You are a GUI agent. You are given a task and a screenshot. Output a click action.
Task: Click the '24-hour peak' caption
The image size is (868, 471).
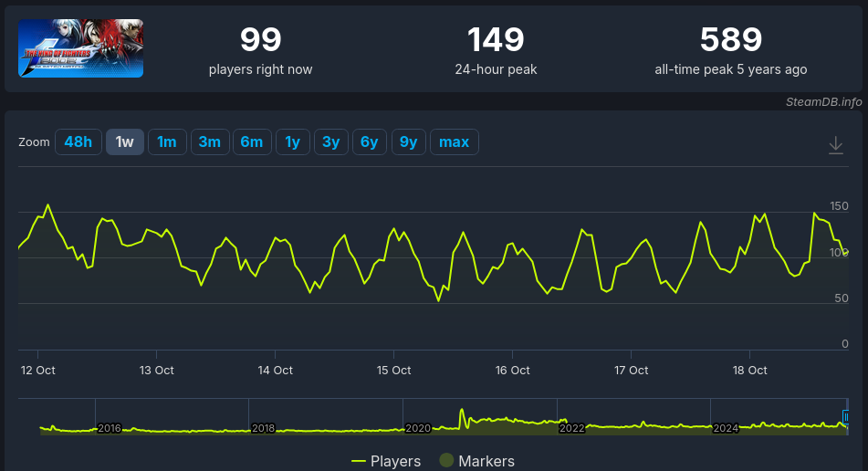tap(496, 69)
